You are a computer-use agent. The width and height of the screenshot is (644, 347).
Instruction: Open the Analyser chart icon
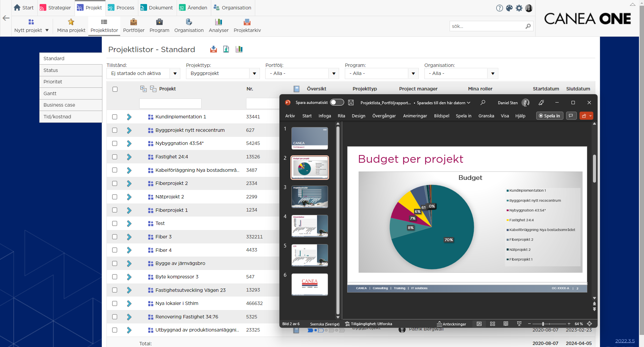tap(219, 22)
